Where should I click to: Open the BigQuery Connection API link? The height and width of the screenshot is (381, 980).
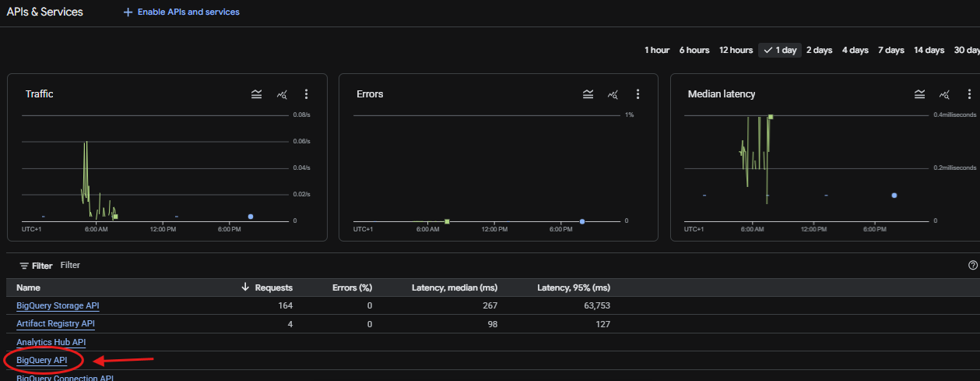click(65, 378)
